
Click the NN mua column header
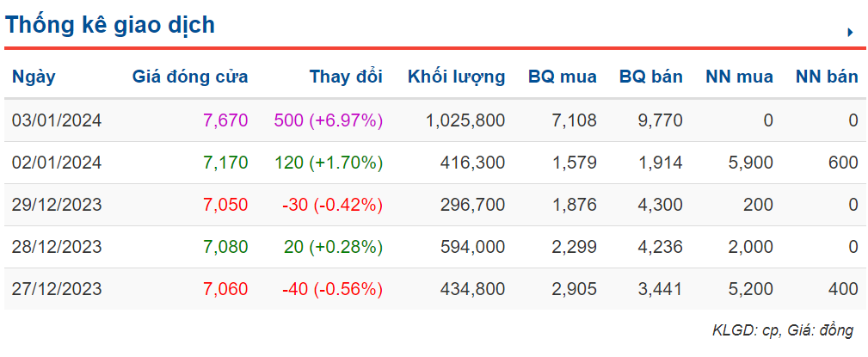[739, 77]
